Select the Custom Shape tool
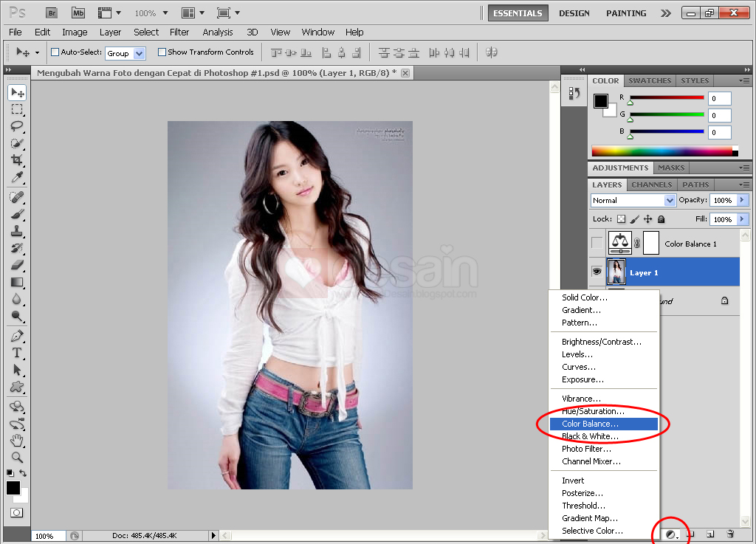This screenshot has width=756, height=544. (x=17, y=387)
